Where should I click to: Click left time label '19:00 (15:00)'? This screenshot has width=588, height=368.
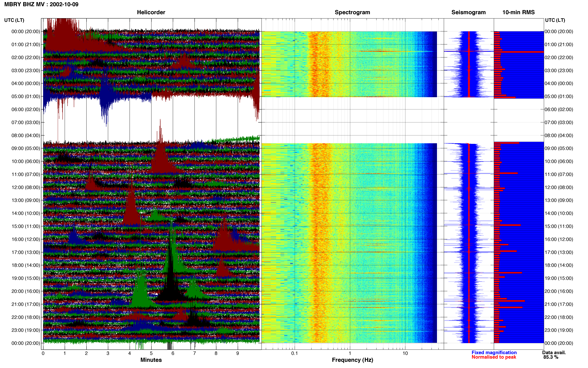point(26,278)
